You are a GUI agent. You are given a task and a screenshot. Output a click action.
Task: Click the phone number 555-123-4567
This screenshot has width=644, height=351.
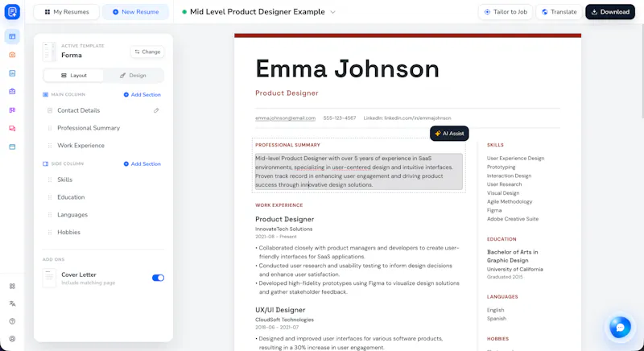point(340,118)
